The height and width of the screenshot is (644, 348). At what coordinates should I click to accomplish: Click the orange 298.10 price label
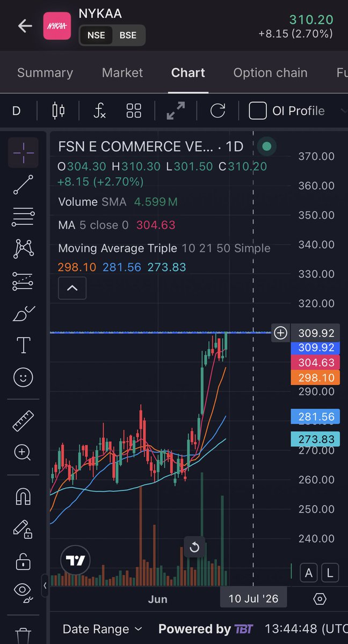[316, 378]
